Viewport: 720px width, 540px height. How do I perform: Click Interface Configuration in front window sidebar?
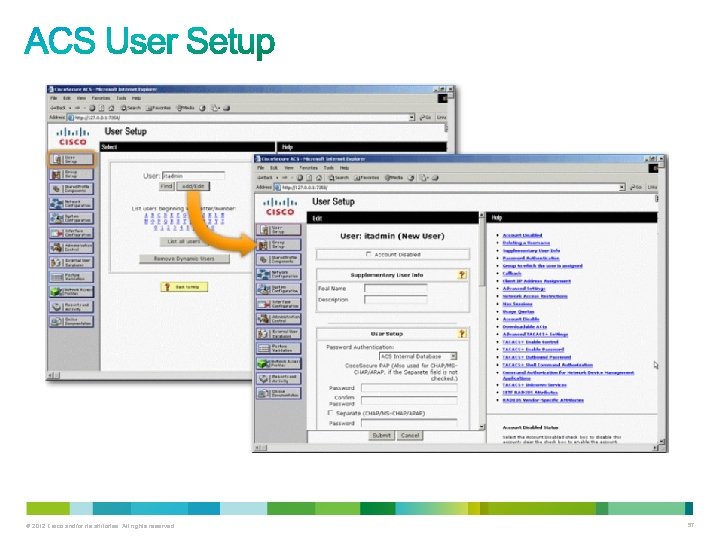(x=279, y=304)
